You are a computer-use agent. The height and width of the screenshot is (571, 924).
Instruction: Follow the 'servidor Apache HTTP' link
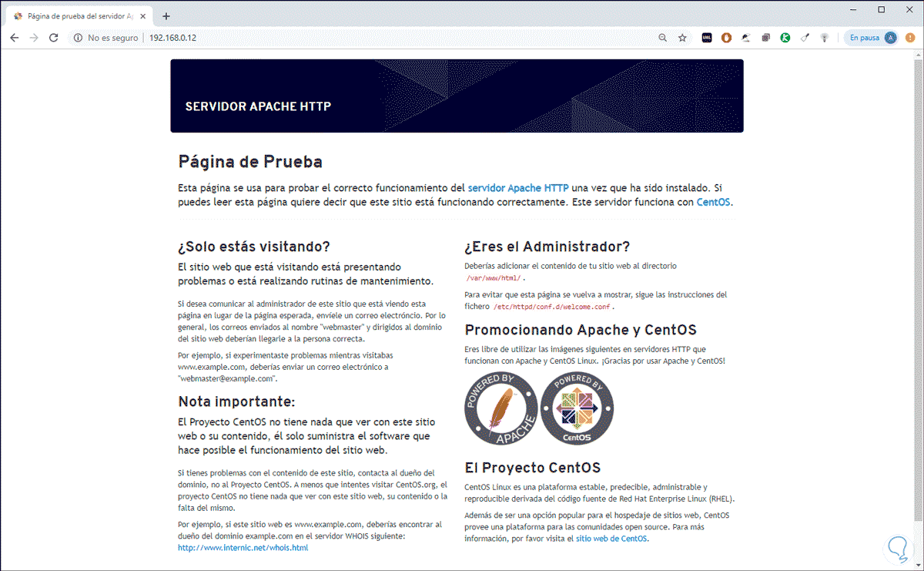click(x=518, y=188)
